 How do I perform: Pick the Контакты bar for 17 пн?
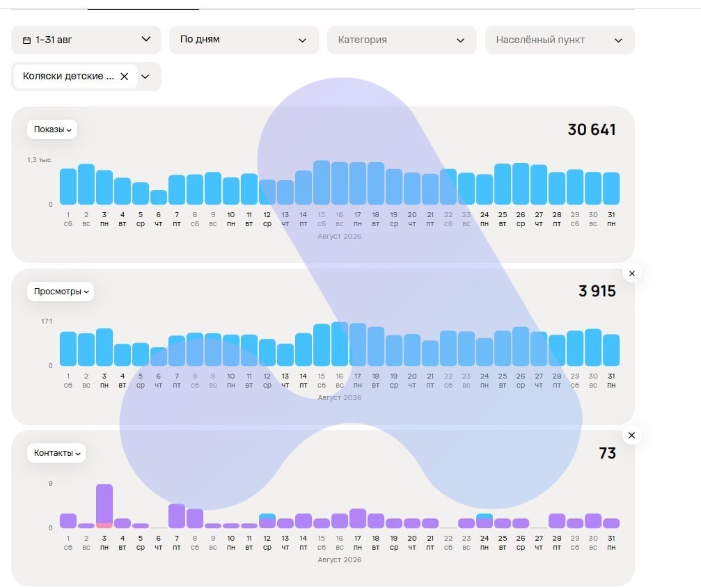pos(358,518)
